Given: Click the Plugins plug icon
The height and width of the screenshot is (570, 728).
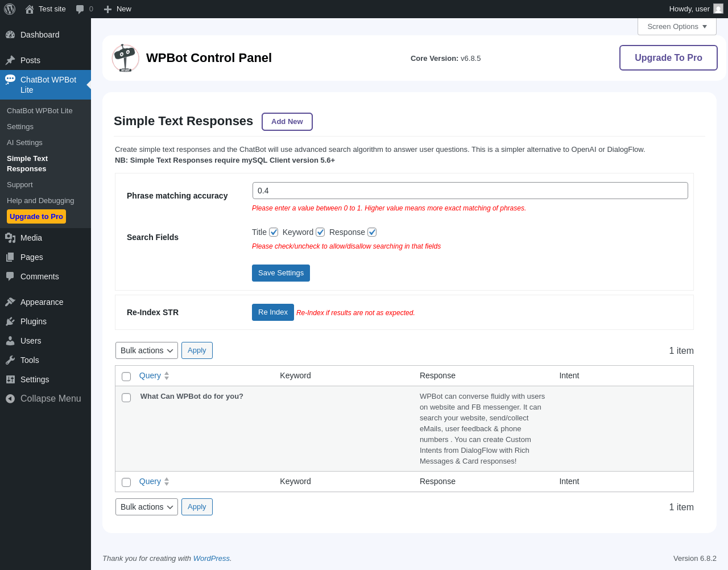Looking at the screenshot, I should click(10, 321).
